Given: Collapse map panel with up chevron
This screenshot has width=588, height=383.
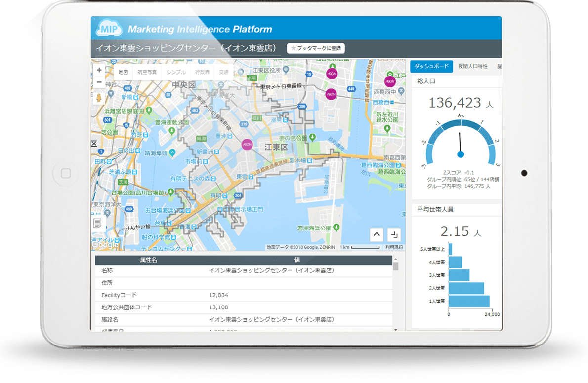Looking at the screenshot, I should pyautogui.click(x=377, y=234).
